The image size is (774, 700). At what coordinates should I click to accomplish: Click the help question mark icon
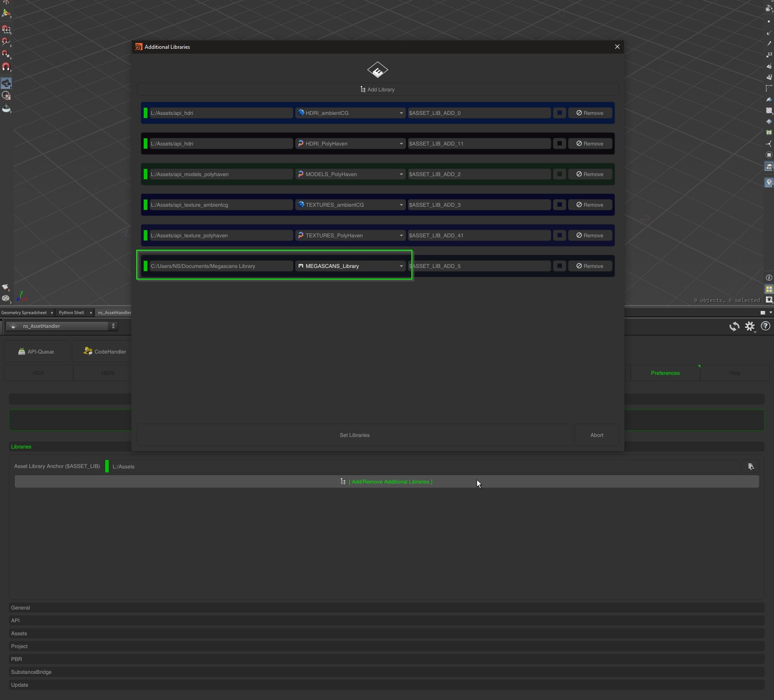[765, 326]
